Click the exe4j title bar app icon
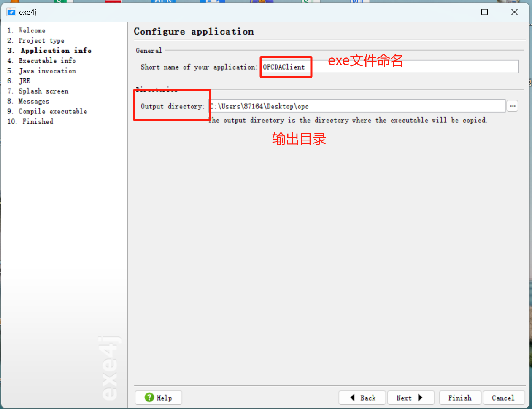532x409 pixels. 11,12
